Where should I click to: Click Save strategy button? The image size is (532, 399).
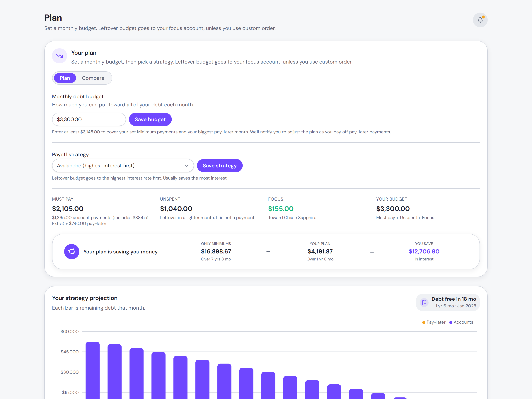point(220,166)
